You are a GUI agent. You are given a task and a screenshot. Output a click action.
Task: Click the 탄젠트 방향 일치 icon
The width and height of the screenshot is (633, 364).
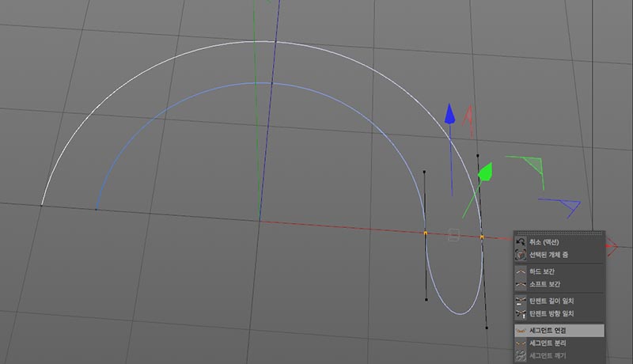pyautogui.click(x=521, y=313)
